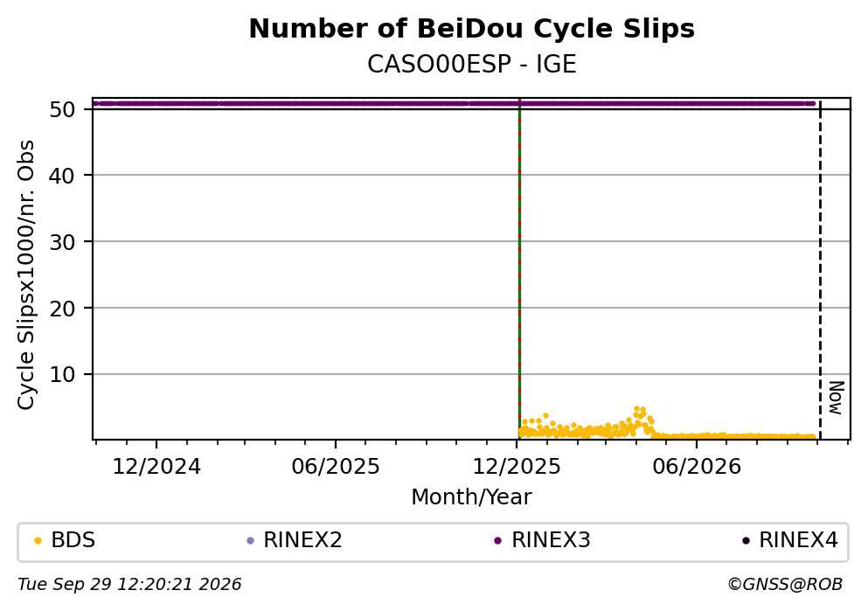Click the ©GNSS@ROB copyright text

[785, 585]
